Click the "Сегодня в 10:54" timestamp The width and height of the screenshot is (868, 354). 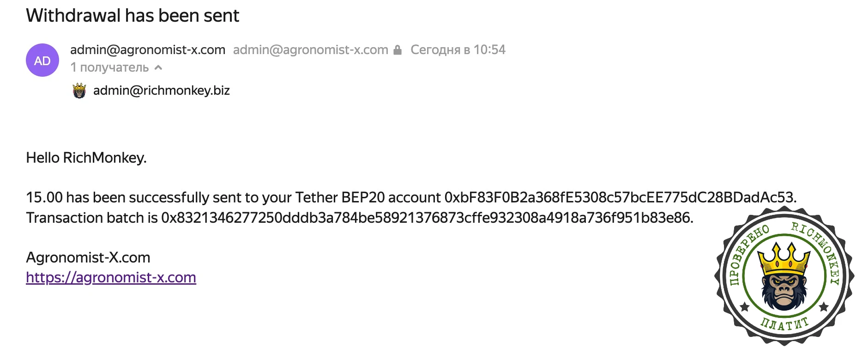tap(458, 50)
